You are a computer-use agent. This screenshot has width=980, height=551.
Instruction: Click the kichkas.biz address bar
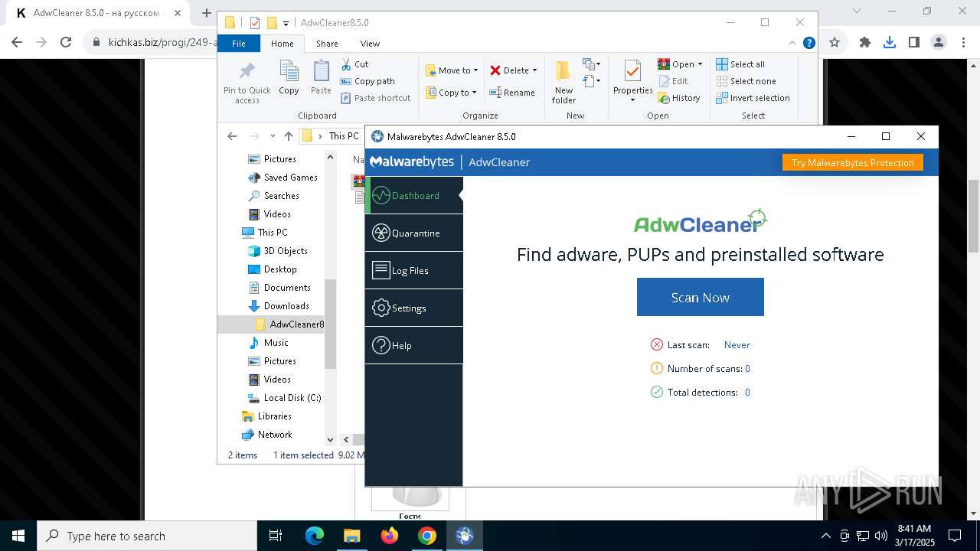[162, 42]
